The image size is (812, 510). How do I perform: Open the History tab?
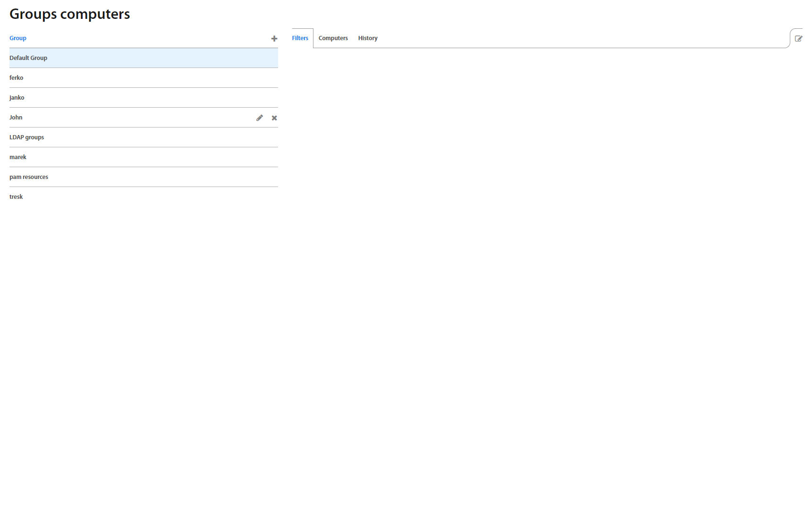(367, 38)
